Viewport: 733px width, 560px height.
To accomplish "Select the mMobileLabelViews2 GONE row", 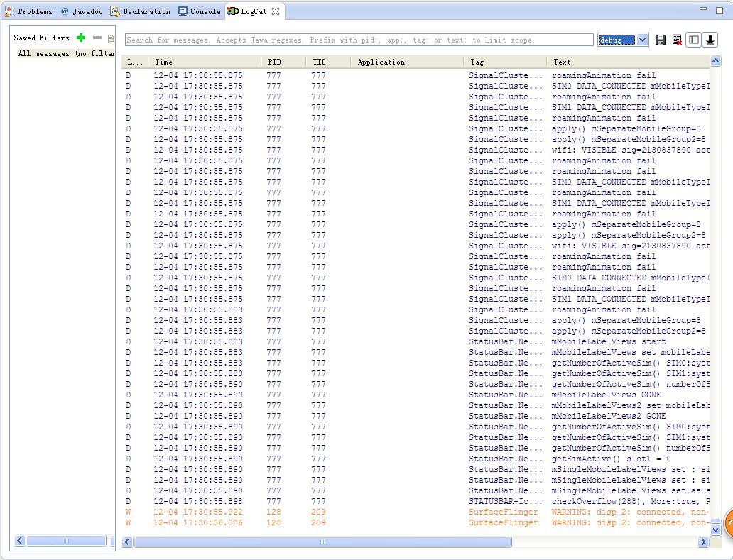I will (x=416, y=416).
